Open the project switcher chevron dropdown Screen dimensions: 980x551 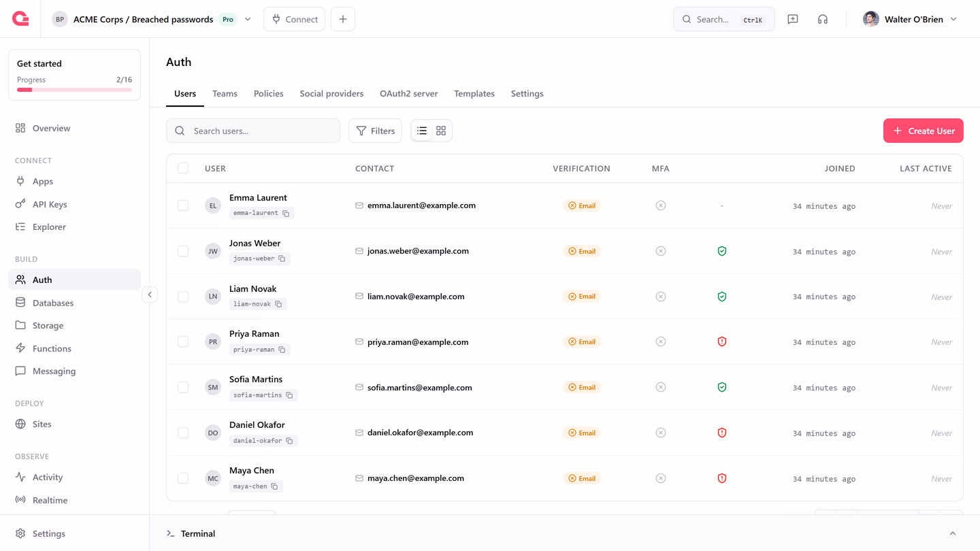coord(248,19)
